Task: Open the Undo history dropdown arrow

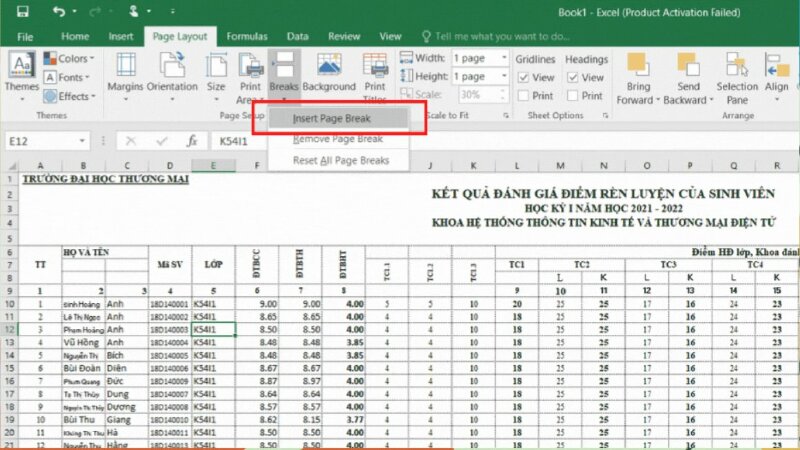Action: pos(74,11)
